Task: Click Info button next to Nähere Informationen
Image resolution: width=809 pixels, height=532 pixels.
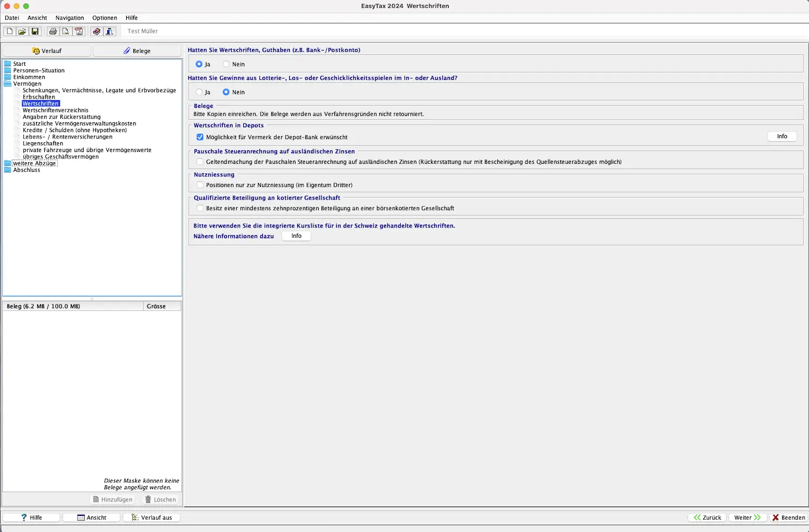Action: [x=296, y=236]
